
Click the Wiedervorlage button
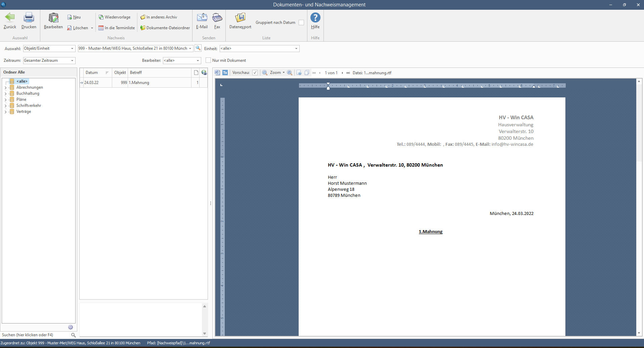pos(115,17)
